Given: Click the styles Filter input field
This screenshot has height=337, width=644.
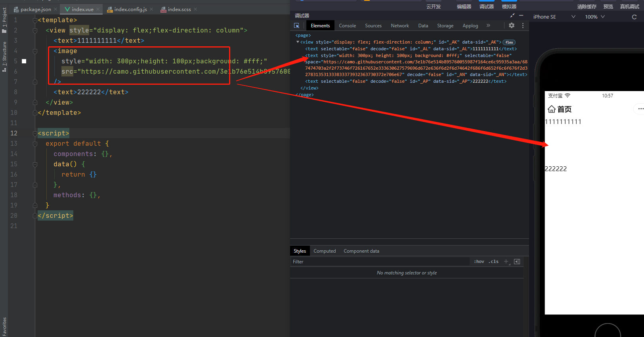Looking at the screenshot, I should (x=380, y=262).
